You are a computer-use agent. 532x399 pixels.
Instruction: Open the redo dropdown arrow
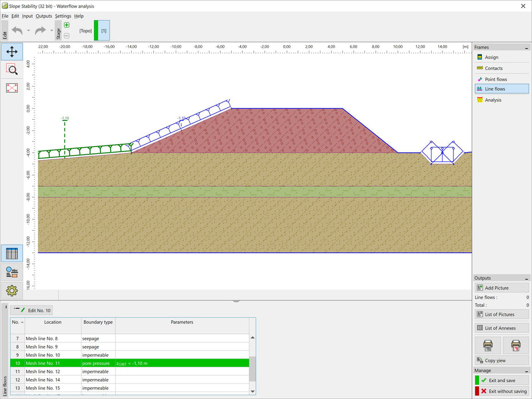pos(51,30)
